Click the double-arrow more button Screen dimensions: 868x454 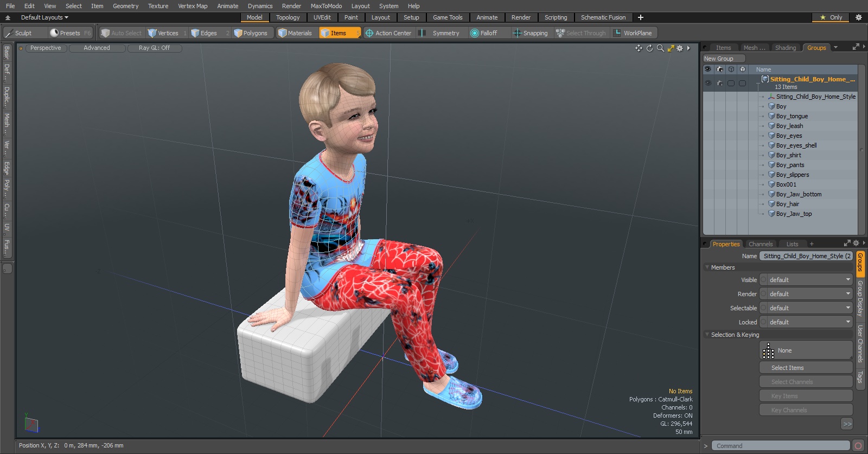point(847,424)
